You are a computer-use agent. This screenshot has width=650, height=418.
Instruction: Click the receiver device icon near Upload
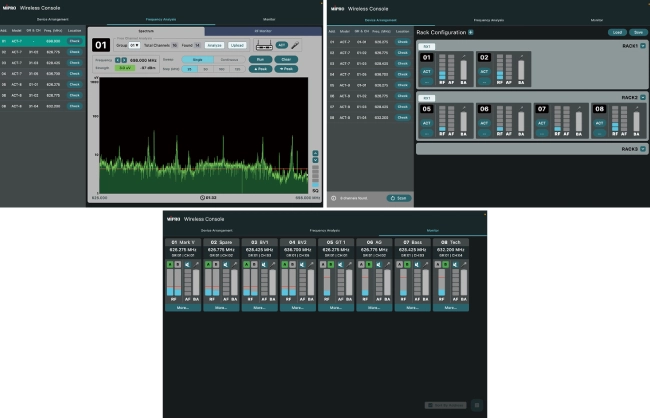click(265, 46)
